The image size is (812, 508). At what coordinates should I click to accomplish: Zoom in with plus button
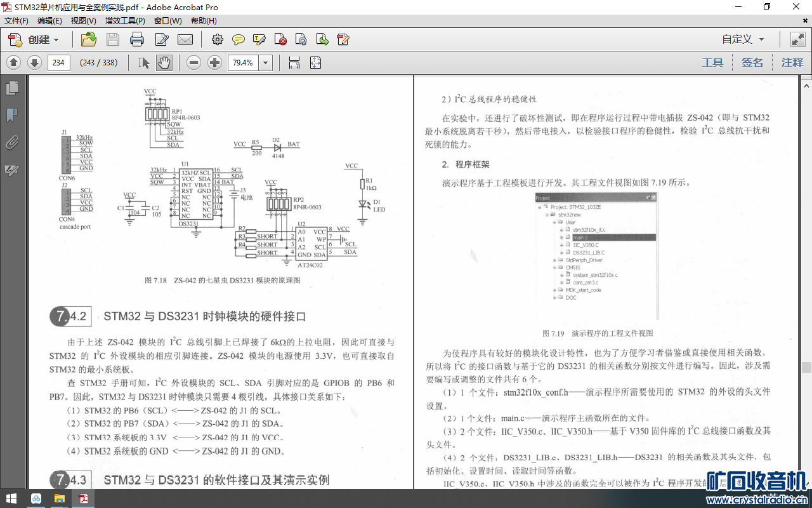tap(215, 63)
